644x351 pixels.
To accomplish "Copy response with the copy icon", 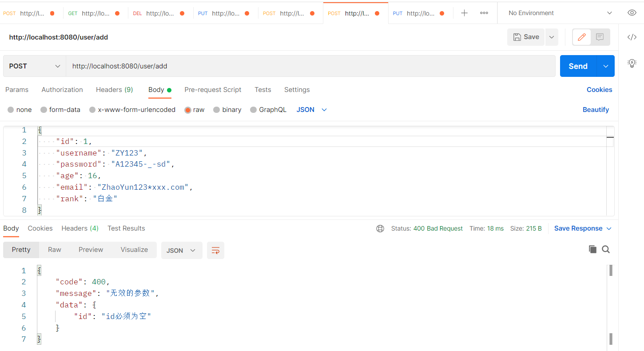I will click(592, 249).
